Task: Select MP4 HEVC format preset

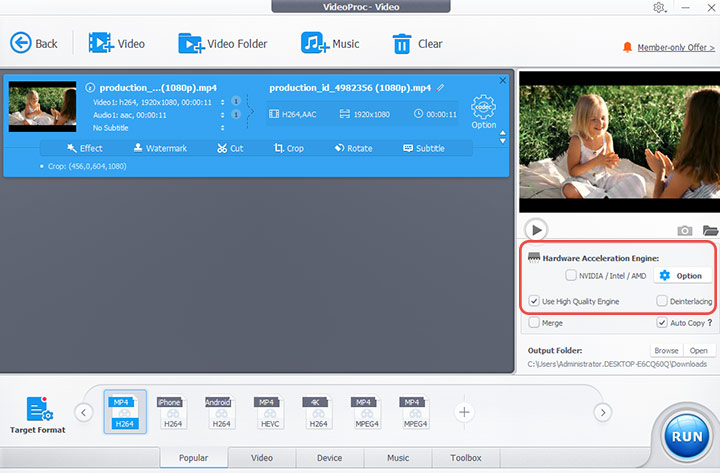Action: (x=270, y=412)
